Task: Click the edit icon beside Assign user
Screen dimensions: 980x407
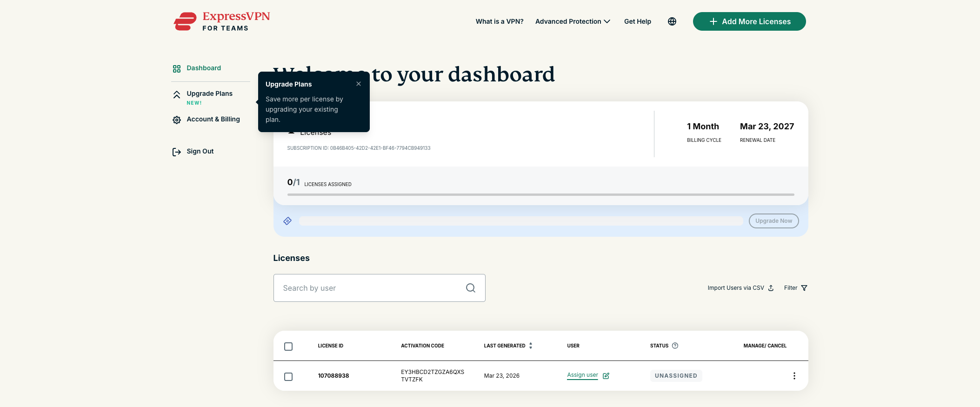Action: 606,376
